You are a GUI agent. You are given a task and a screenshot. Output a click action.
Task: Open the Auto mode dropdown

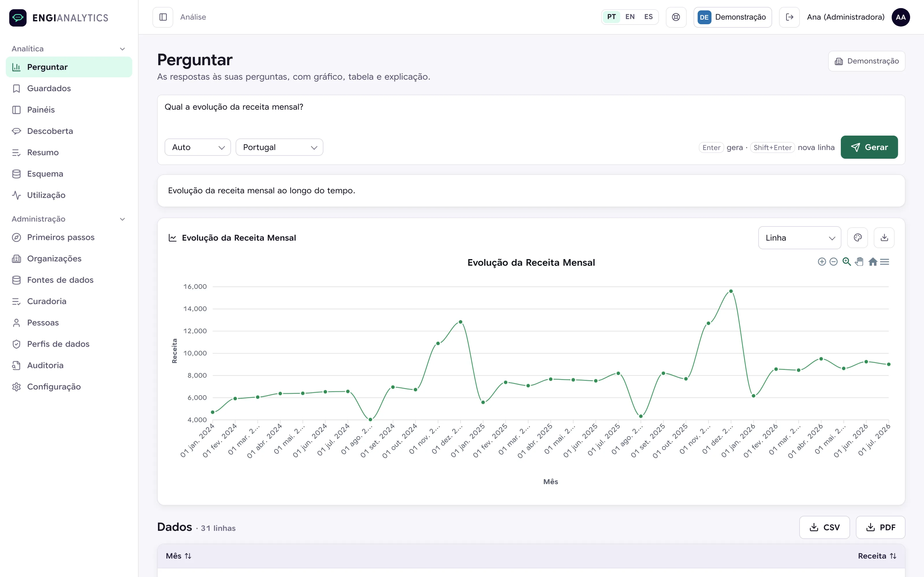tap(198, 147)
